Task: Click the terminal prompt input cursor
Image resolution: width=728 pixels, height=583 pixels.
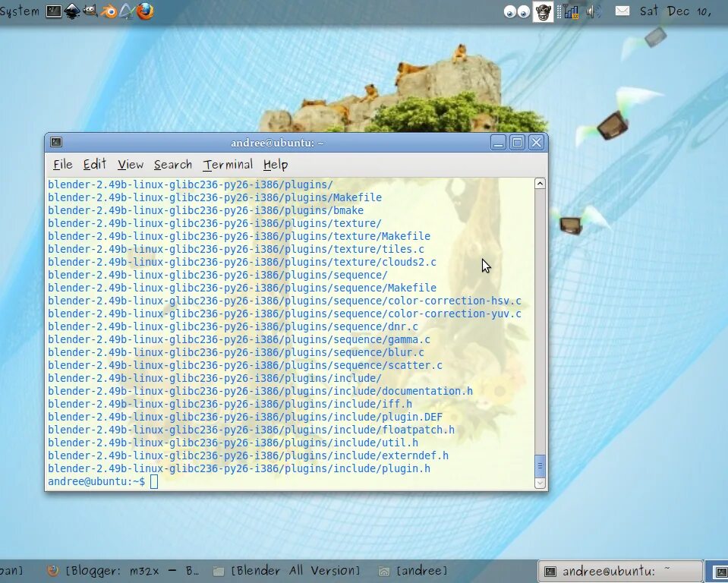Action: 154,482
